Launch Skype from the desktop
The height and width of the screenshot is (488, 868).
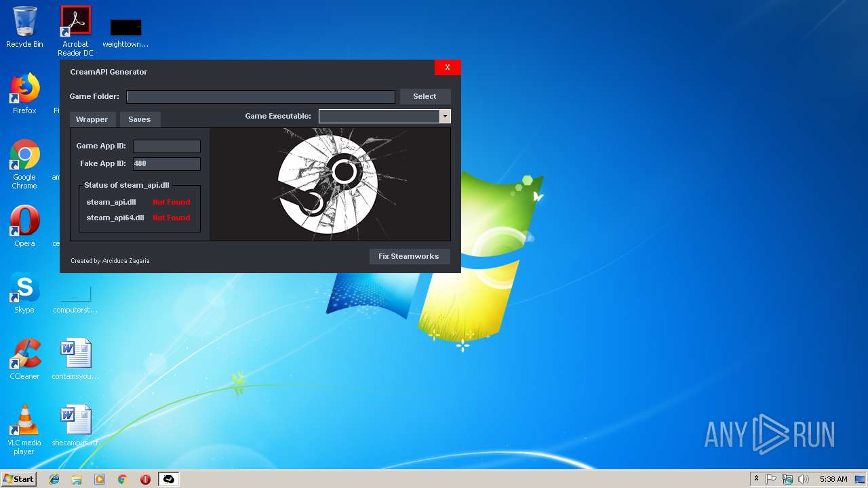(x=24, y=293)
